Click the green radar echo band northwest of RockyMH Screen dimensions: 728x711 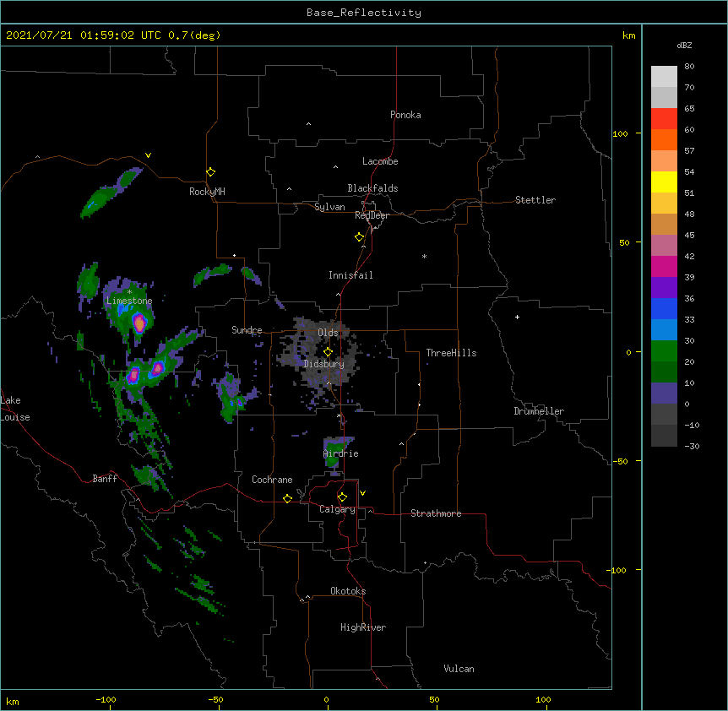click(x=111, y=193)
